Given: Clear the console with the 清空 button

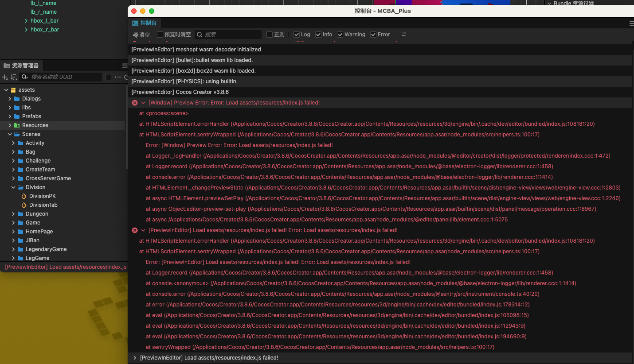Looking at the screenshot, I should point(141,35).
